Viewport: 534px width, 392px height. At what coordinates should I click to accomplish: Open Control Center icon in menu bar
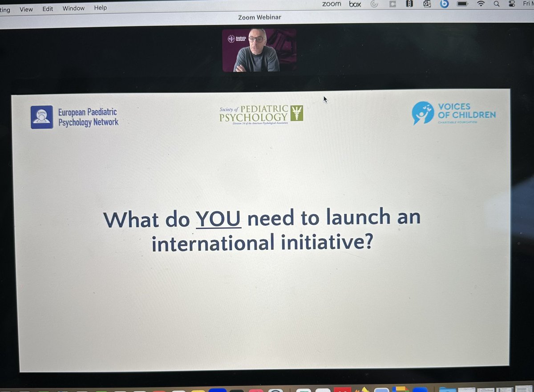511,4
